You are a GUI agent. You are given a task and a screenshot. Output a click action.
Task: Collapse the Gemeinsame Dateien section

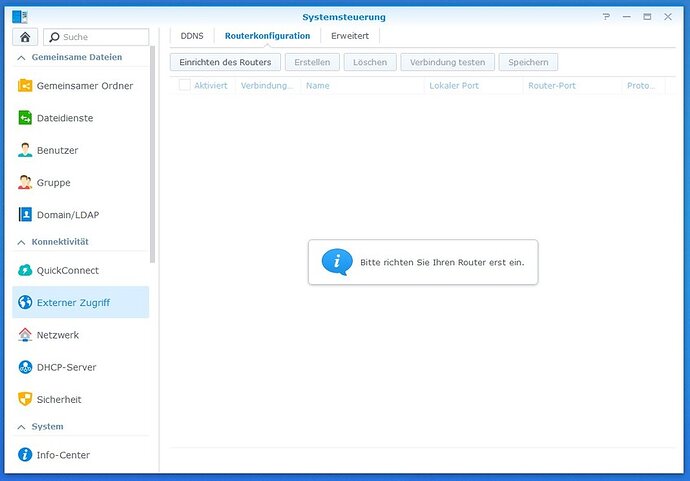pos(22,58)
